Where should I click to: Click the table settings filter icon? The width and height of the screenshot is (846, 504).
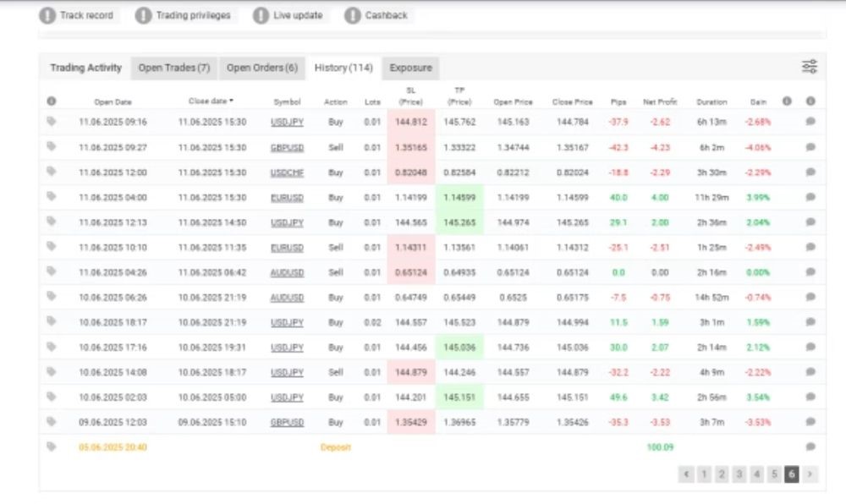(809, 68)
